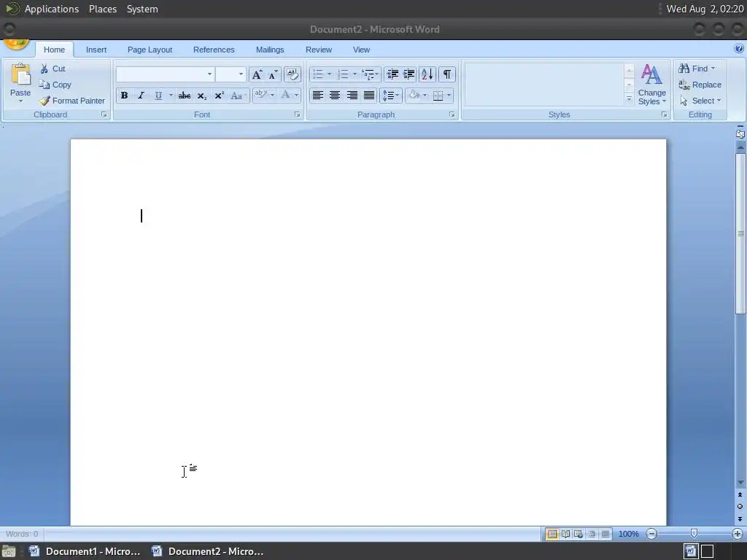
Task: Decrease indent of the paragraph
Action: 392,74
